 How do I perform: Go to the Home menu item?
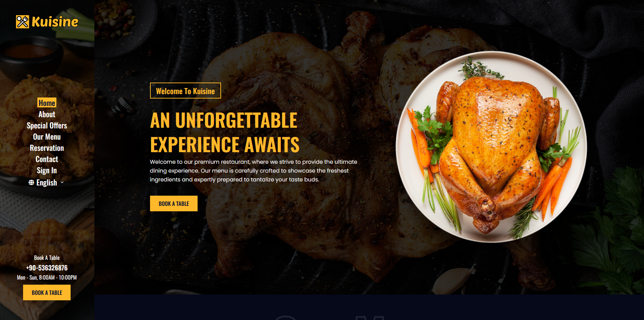pos(47,103)
